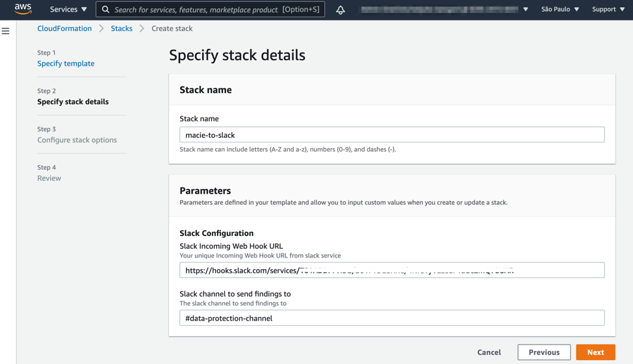Edit the Slack Incoming Web Hook URL field
The width and height of the screenshot is (633, 364).
[x=392, y=270]
